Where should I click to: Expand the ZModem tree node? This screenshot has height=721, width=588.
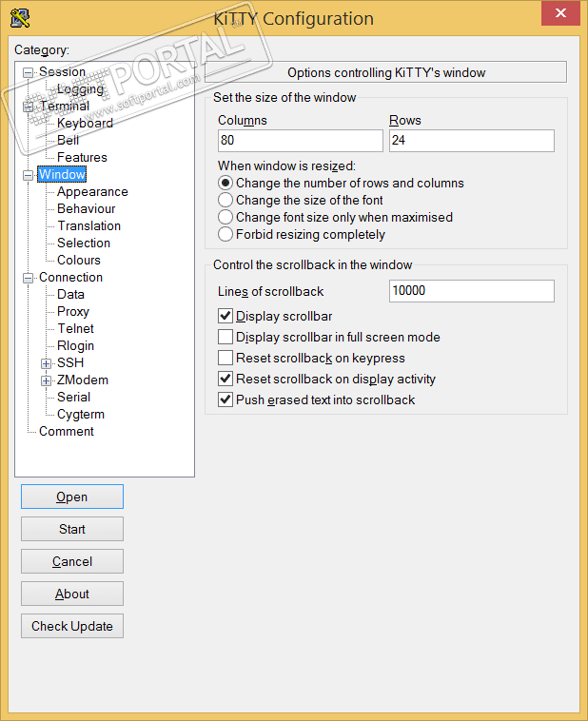tap(46, 380)
